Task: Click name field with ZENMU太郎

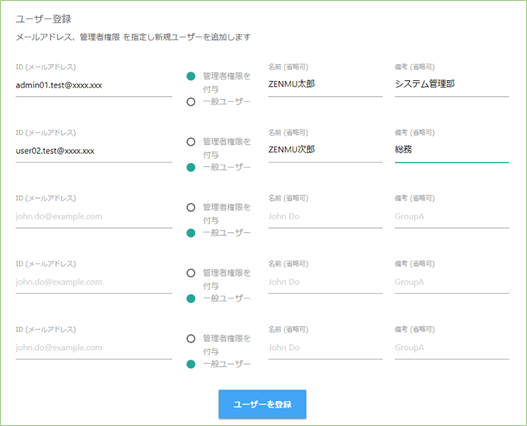Action: (x=325, y=84)
